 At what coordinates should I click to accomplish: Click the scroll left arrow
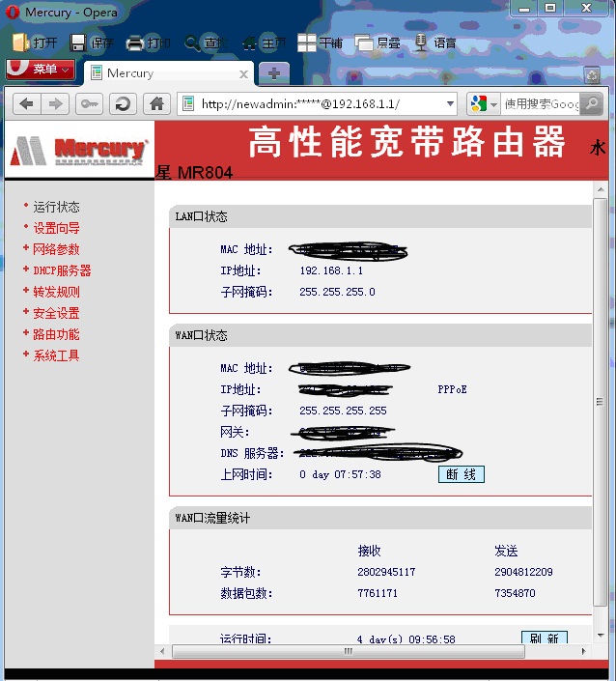pyautogui.click(x=162, y=651)
